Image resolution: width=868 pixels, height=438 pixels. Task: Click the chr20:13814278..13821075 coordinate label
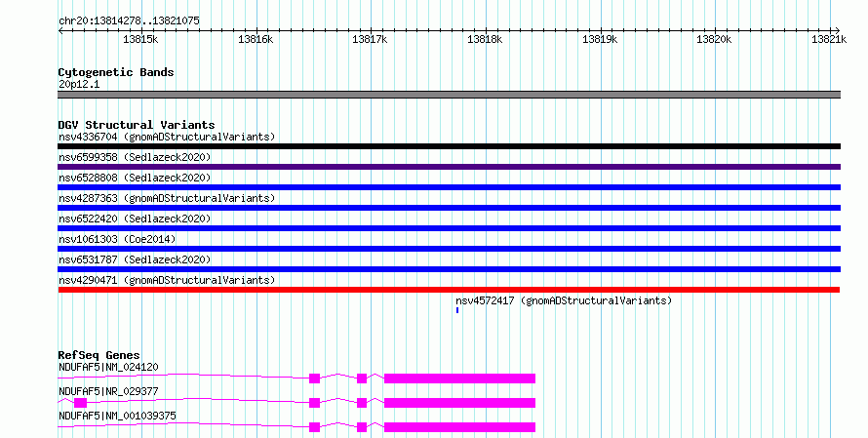click(x=129, y=21)
